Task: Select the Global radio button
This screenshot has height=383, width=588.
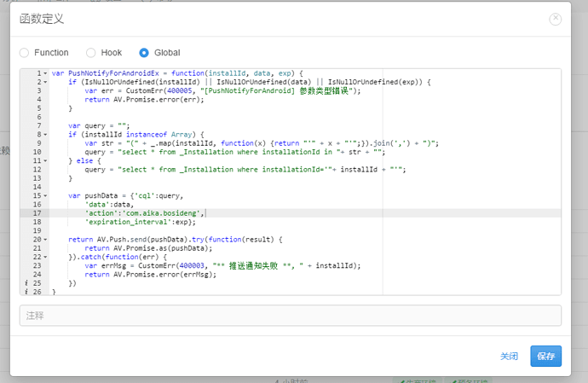Action: [x=144, y=53]
